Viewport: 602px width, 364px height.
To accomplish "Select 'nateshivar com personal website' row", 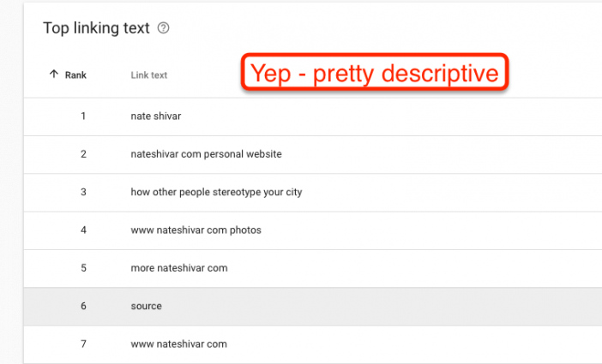I will coord(313,154).
